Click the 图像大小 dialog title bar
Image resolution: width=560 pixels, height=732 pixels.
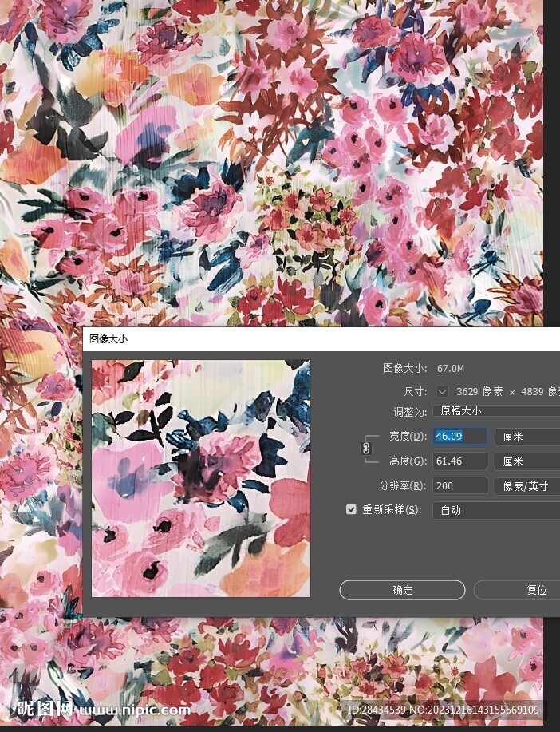(x=319, y=338)
